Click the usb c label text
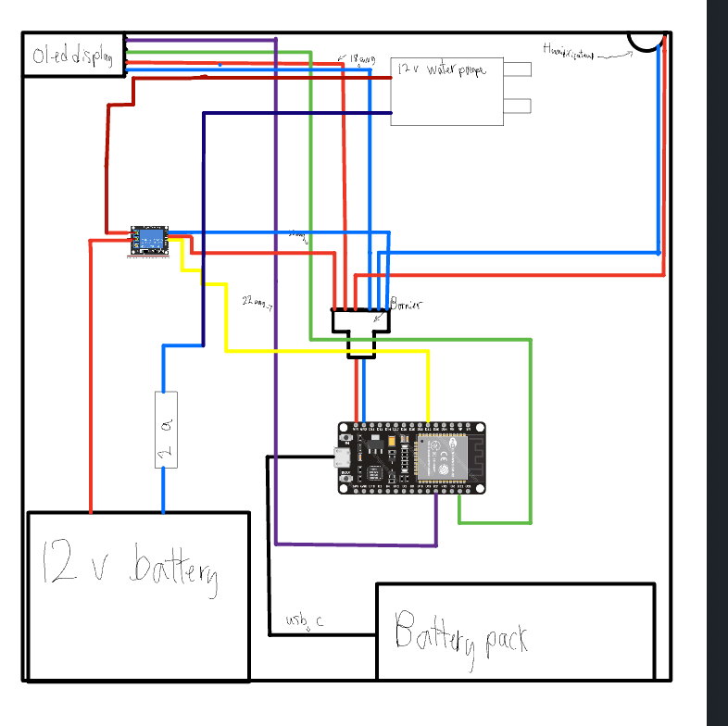This screenshot has height=726, width=728. coord(304,620)
